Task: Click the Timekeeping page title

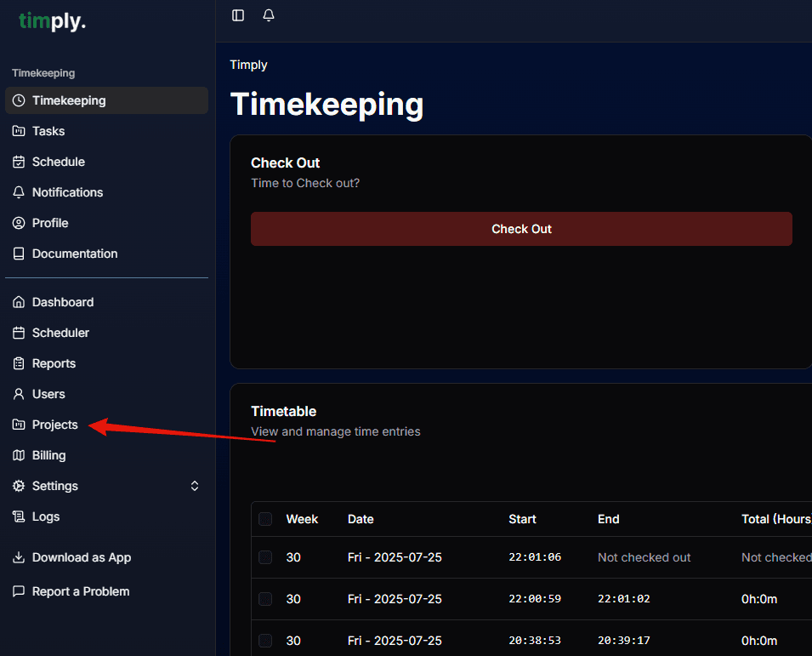Action: [327, 105]
